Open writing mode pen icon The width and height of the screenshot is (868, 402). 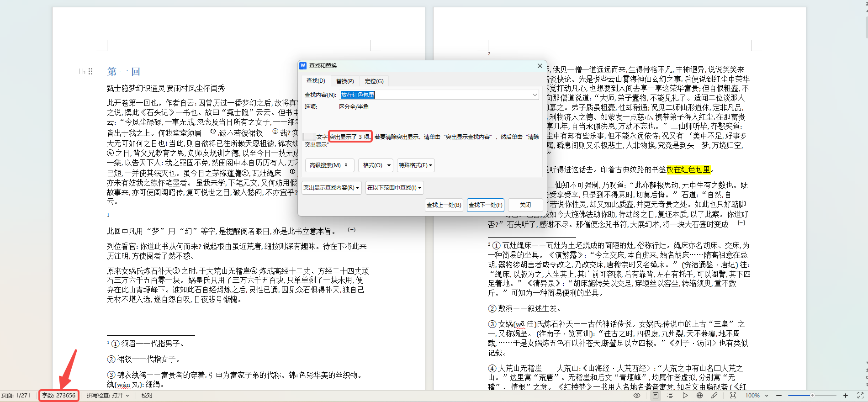coord(714,396)
